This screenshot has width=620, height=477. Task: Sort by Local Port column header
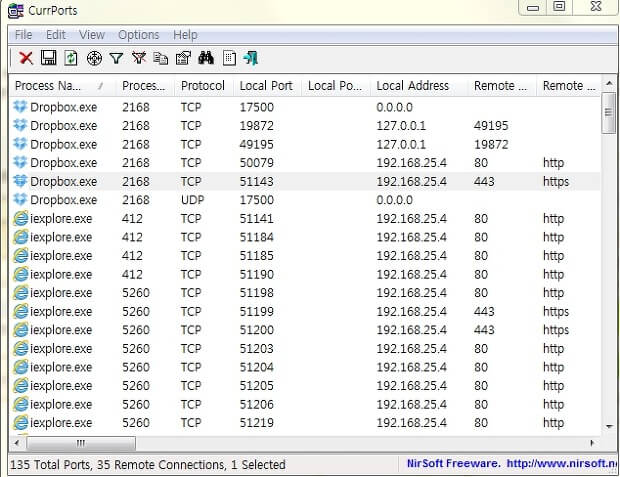(267, 85)
